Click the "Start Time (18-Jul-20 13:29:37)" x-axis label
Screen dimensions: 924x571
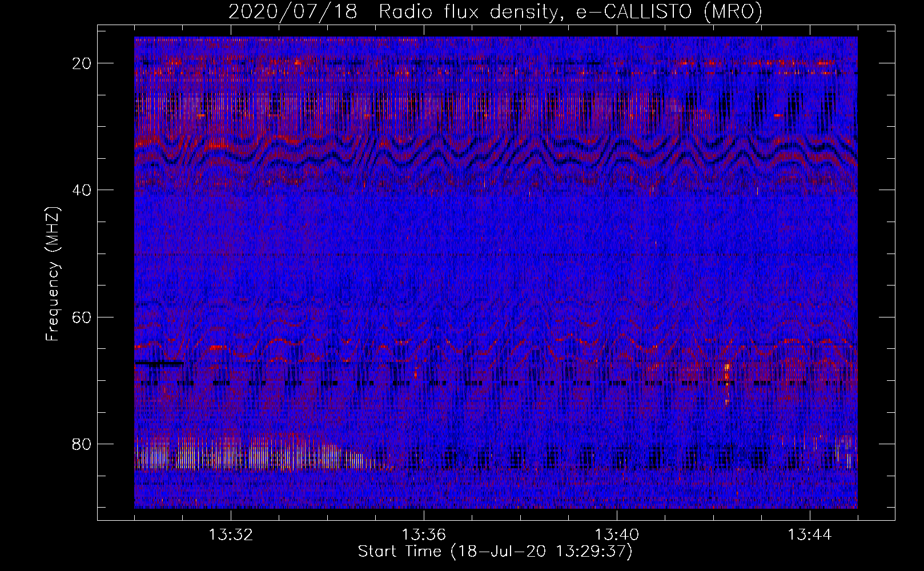(495, 552)
